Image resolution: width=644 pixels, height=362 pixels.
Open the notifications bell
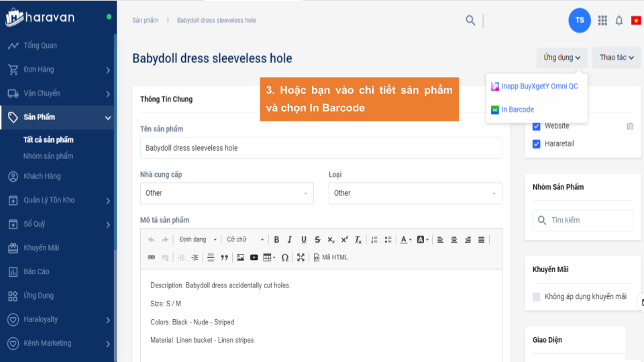[x=619, y=21]
